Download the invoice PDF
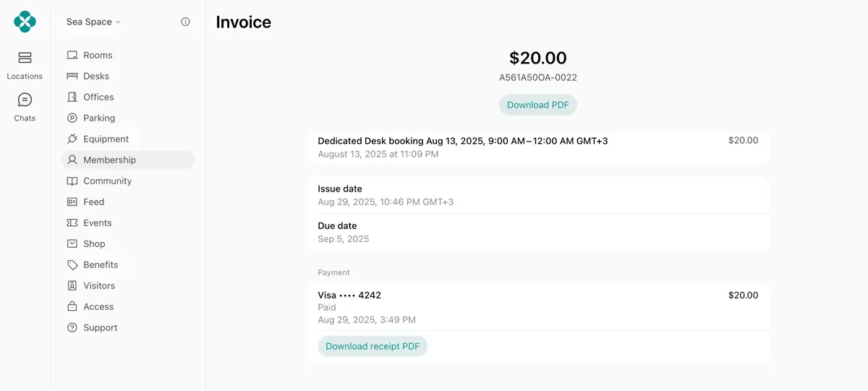The width and height of the screenshot is (868, 391). coord(538,105)
